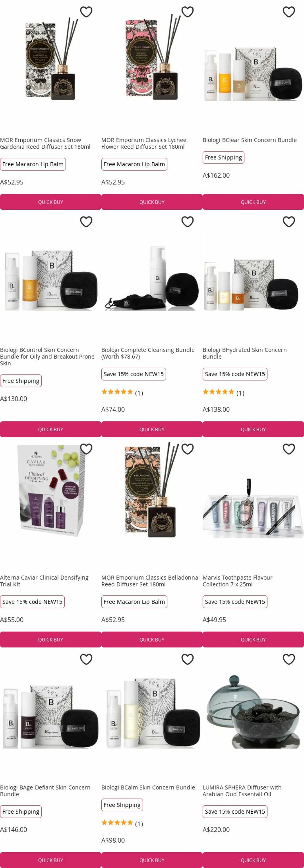Image resolution: width=304 pixels, height=868 pixels.
Task: Favorite the Lychee Flower Reed Diffuser
Action: 187,12
